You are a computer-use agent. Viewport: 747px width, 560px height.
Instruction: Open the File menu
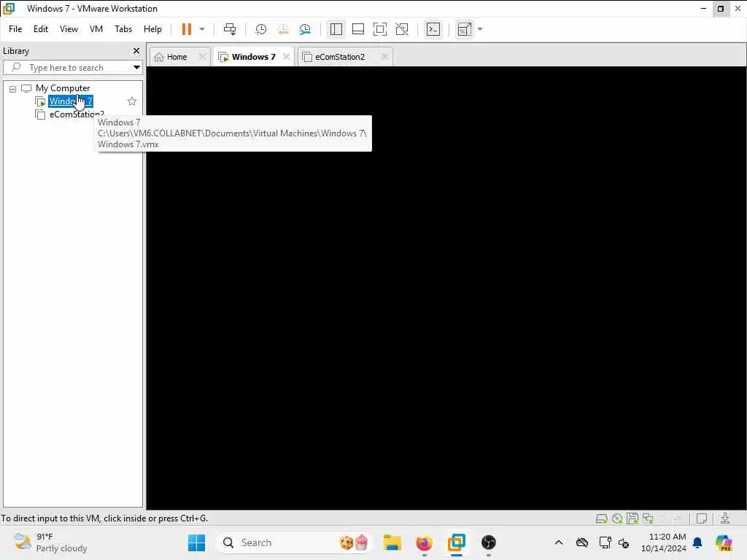15,29
